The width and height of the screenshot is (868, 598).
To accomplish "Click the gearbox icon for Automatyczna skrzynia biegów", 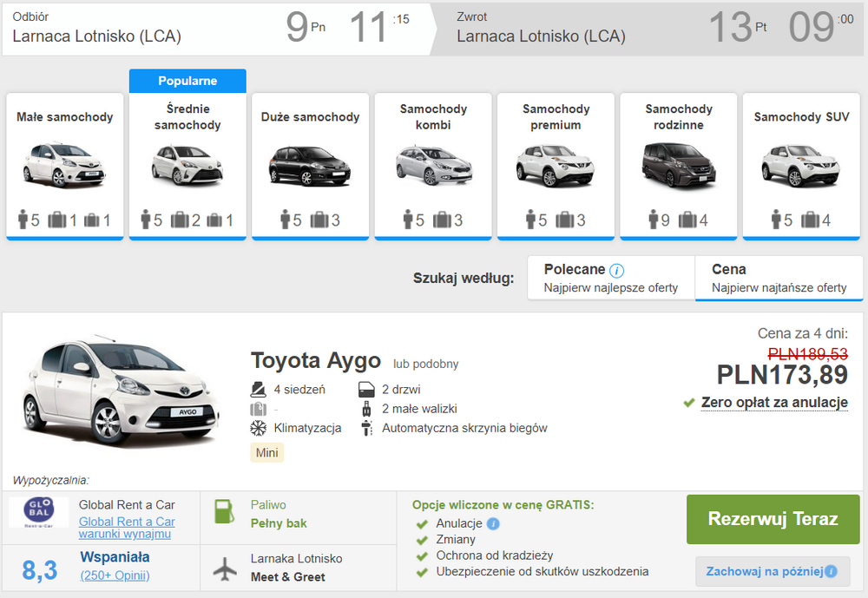I will tap(366, 428).
